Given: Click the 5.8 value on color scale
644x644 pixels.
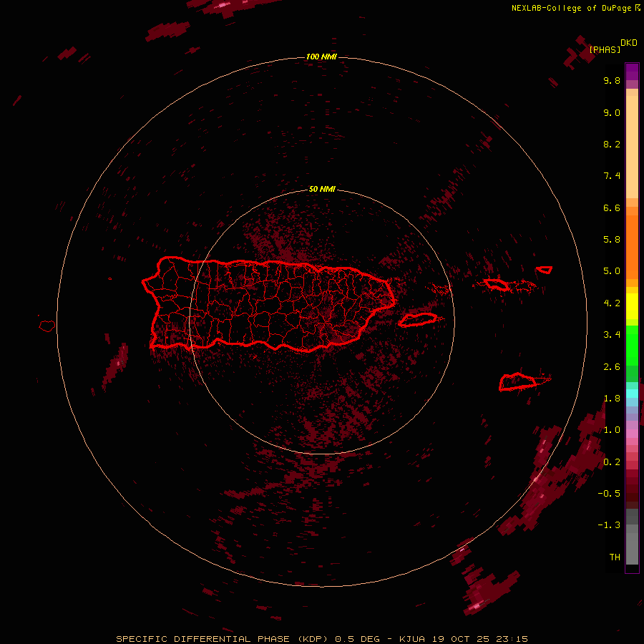Looking at the screenshot, I should (612, 240).
